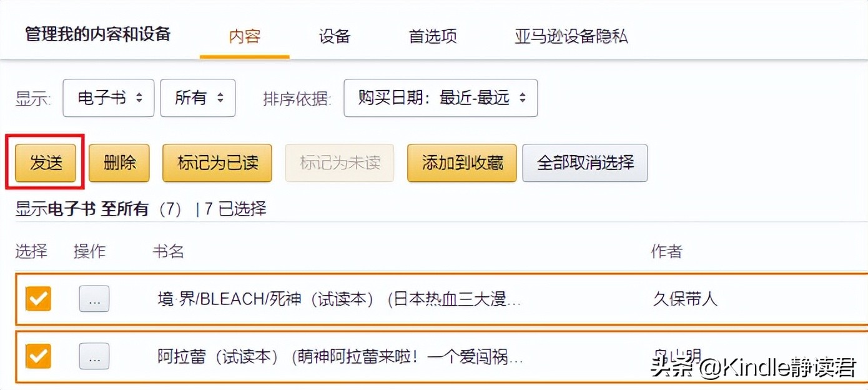
Task: Switch to the 首选项 tab
Action: [432, 37]
